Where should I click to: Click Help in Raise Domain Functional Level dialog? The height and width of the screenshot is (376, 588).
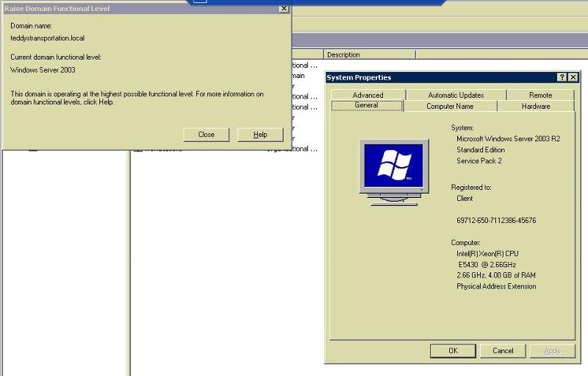260,135
